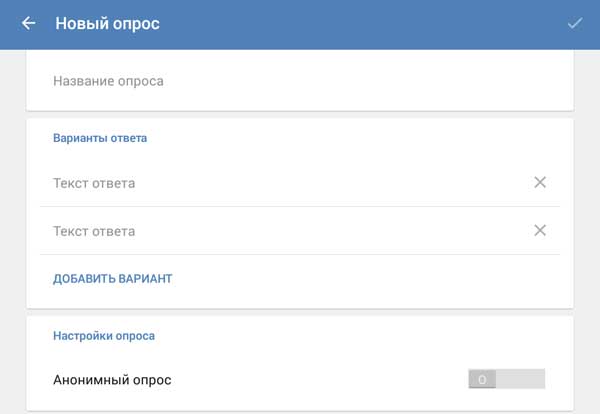Toggle the Анонимный опрос switch
The height and width of the screenshot is (414, 600).
(x=506, y=379)
